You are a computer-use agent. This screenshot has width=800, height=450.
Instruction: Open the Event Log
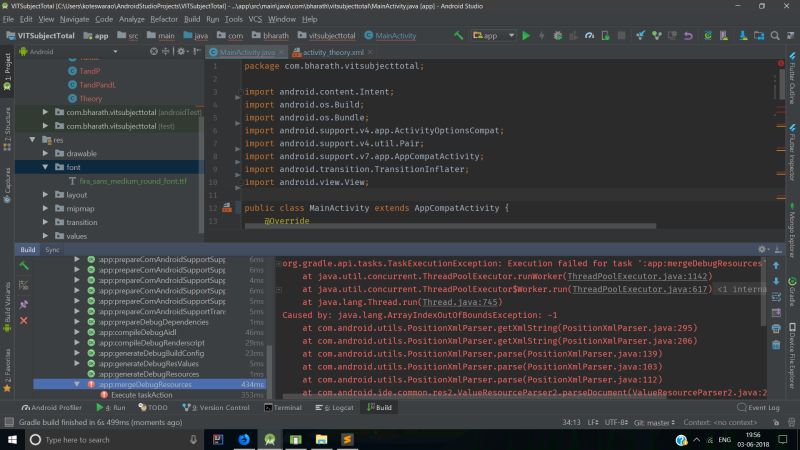[759, 407]
